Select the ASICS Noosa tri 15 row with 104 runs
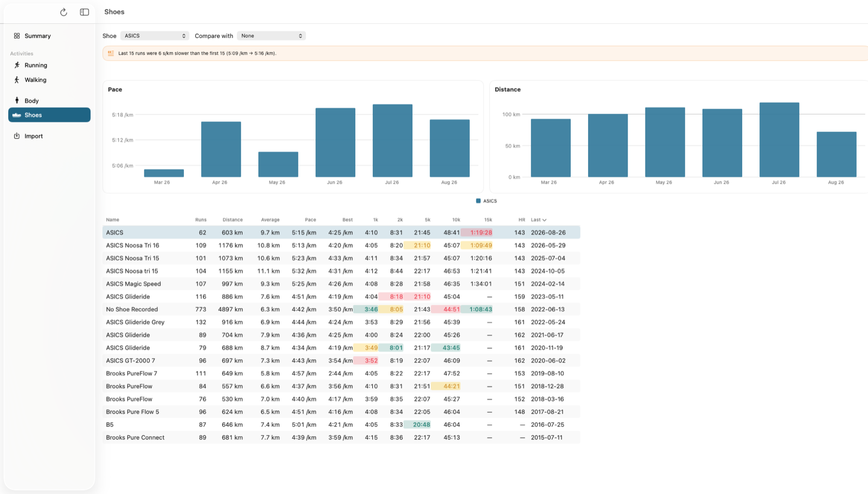 coord(341,271)
